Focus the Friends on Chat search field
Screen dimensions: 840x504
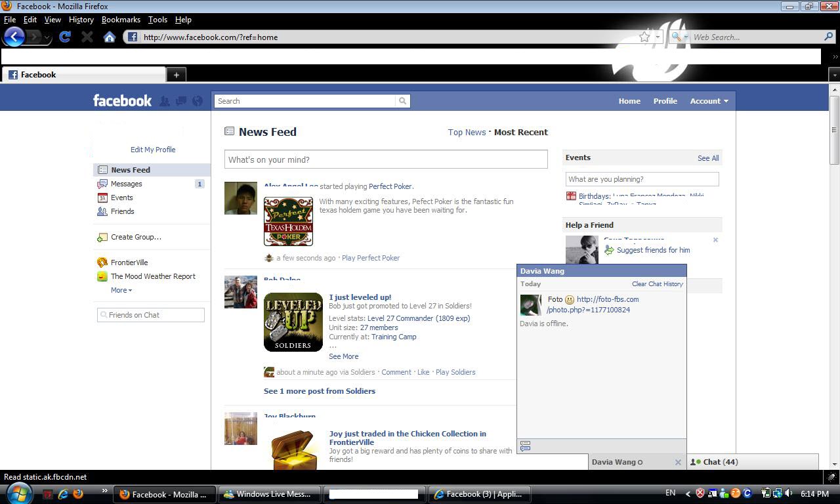151,315
